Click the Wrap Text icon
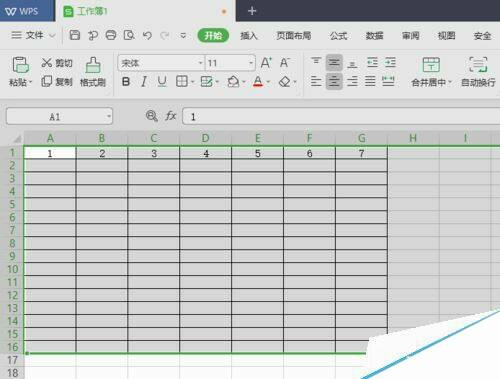This screenshot has width=500, height=379. 478,64
